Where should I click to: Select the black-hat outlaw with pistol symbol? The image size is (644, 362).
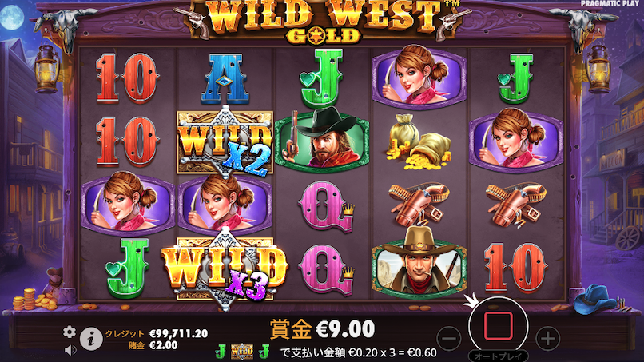tap(322, 139)
